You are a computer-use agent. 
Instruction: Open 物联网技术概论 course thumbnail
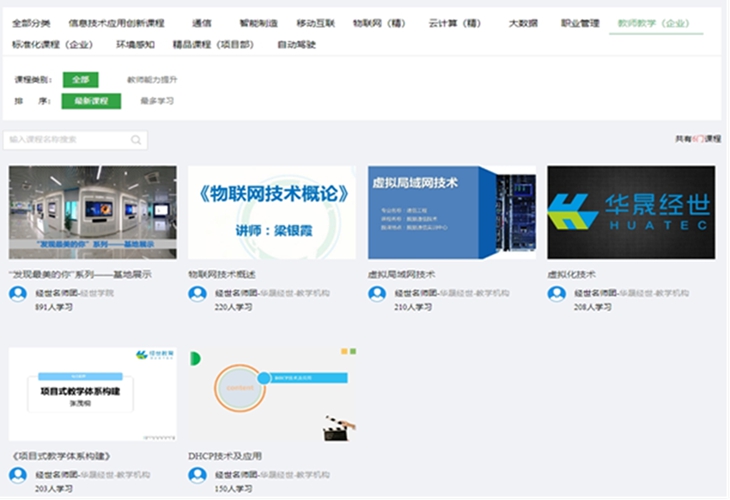pyautogui.click(x=272, y=212)
